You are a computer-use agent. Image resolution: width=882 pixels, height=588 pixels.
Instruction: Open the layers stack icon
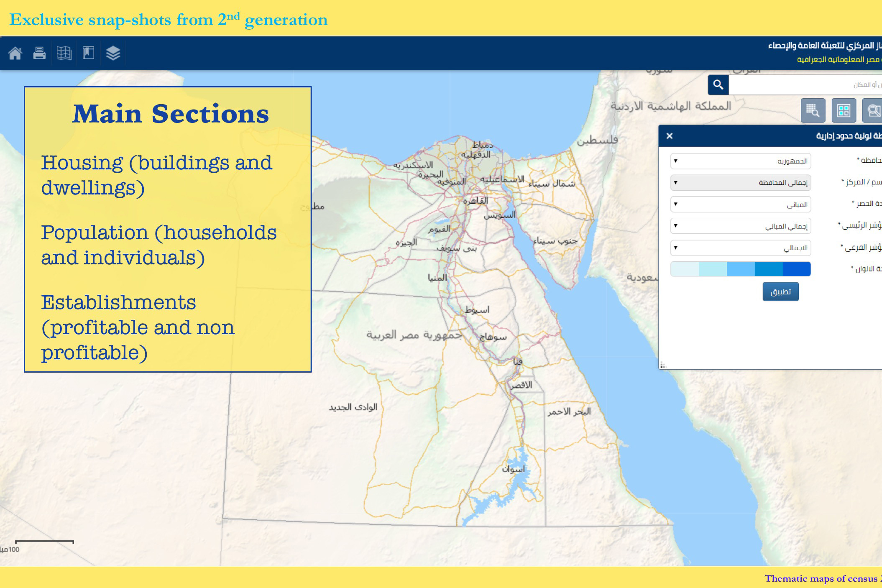point(113,53)
